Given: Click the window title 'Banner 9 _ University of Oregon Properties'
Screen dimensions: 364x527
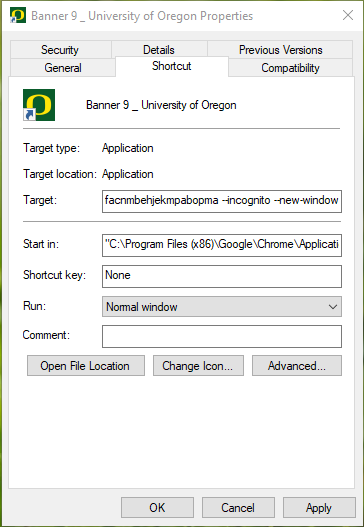Looking at the screenshot, I should coord(142,16).
